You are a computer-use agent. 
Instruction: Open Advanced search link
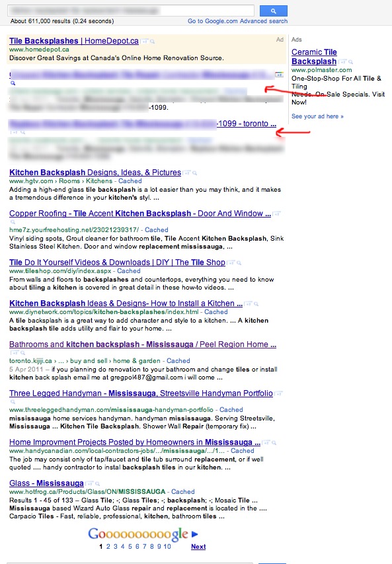(264, 21)
